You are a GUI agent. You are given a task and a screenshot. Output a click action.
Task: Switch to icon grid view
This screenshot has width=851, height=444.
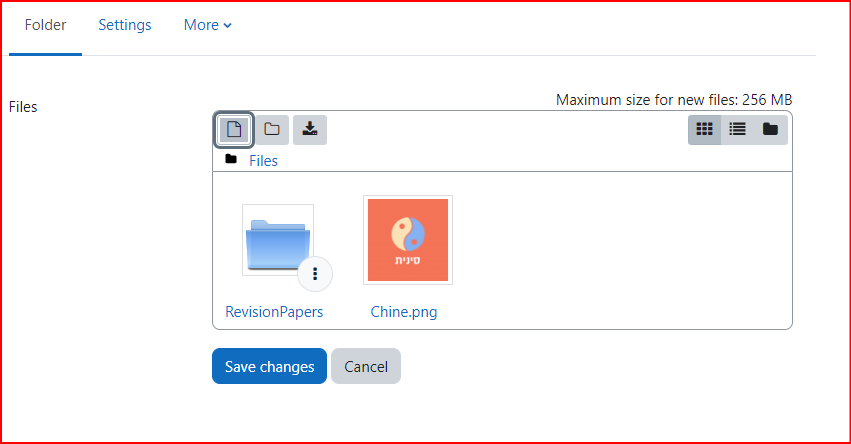[704, 130]
